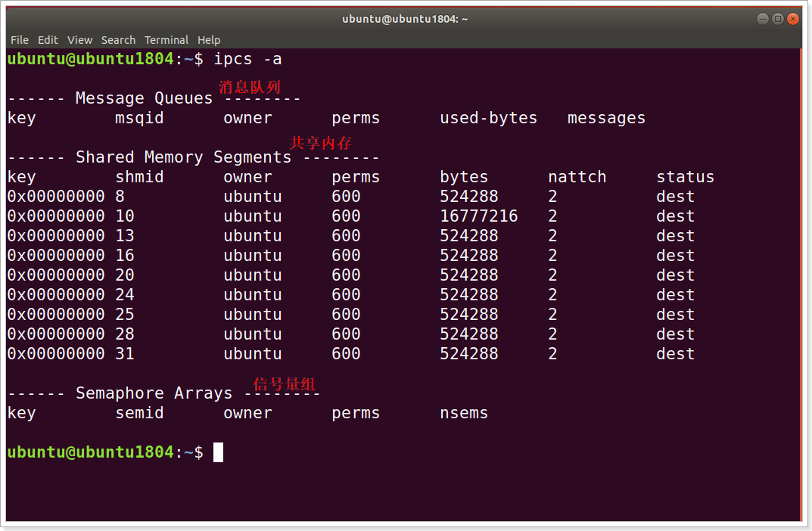Minimize the terminal window
The width and height of the screenshot is (812, 531).
click(x=762, y=19)
